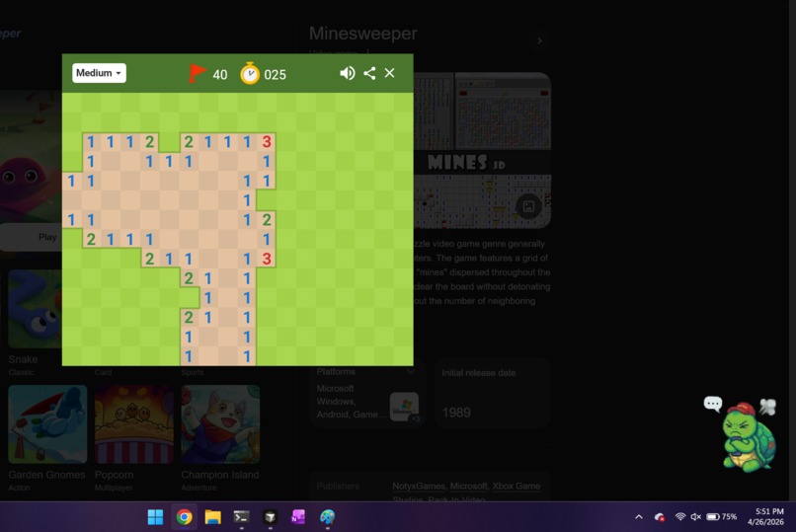Show hidden system tray icons
The image size is (796, 532).
pyautogui.click(x=639, y=517)
